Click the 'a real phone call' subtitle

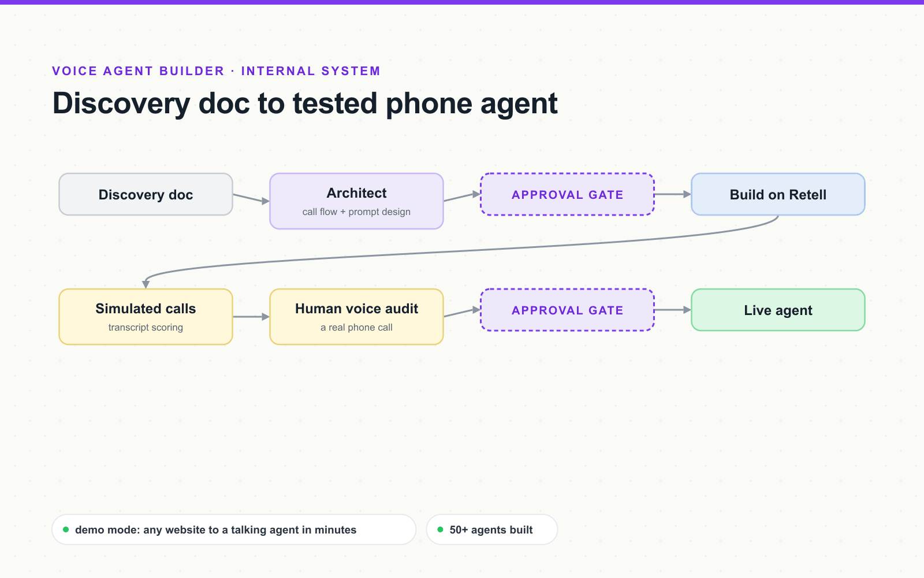(356, 327)
